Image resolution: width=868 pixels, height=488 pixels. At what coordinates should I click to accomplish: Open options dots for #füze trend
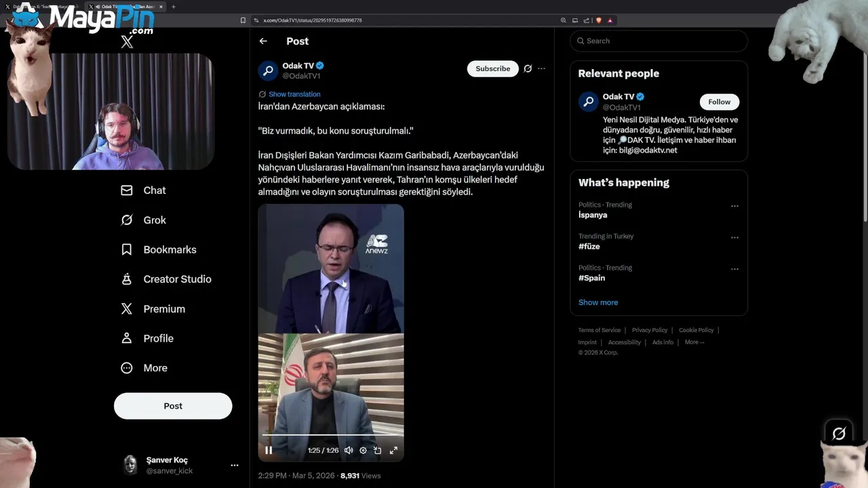click(734, 238)
